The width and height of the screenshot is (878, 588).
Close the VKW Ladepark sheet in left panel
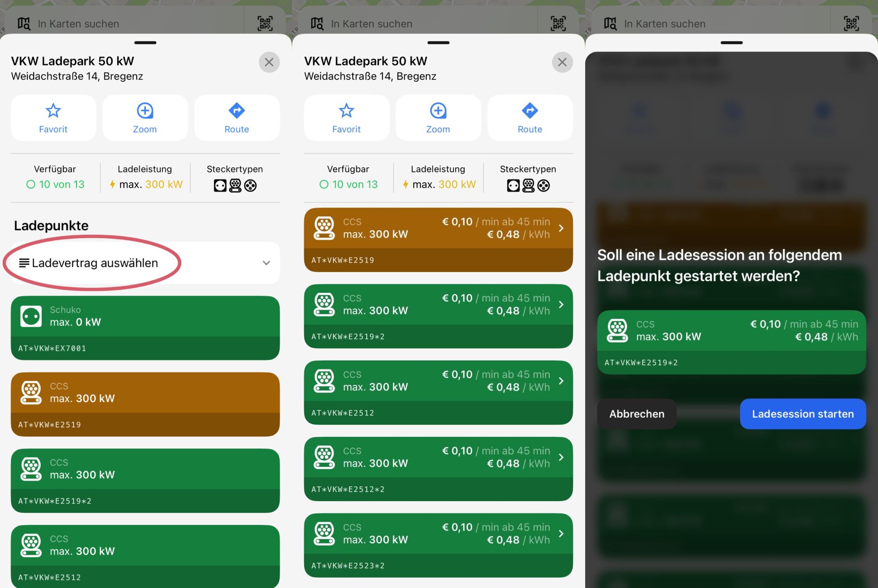tap(269, 62)
